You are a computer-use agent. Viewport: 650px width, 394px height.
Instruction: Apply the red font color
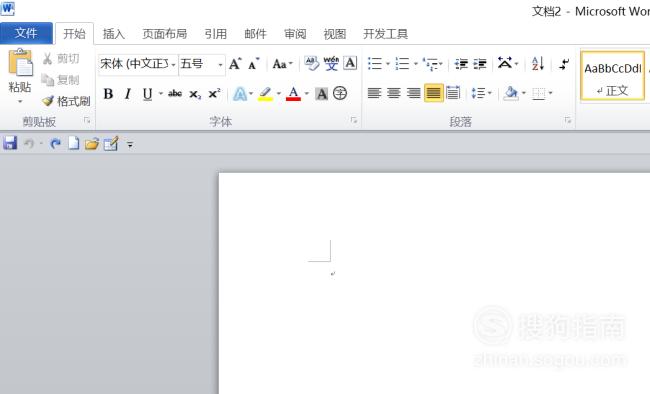(293, 94)
